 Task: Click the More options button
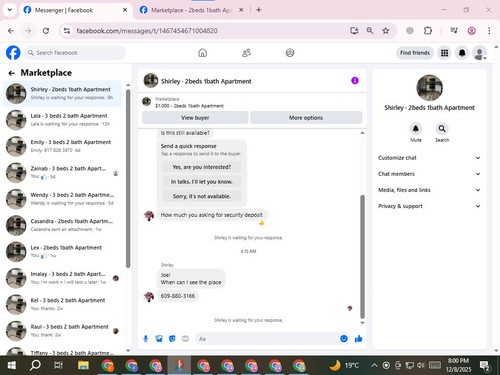coord(306,118)
